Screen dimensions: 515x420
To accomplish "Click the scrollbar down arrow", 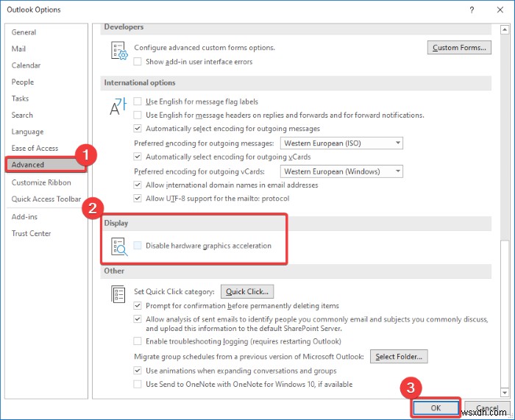I will (505, 392).
